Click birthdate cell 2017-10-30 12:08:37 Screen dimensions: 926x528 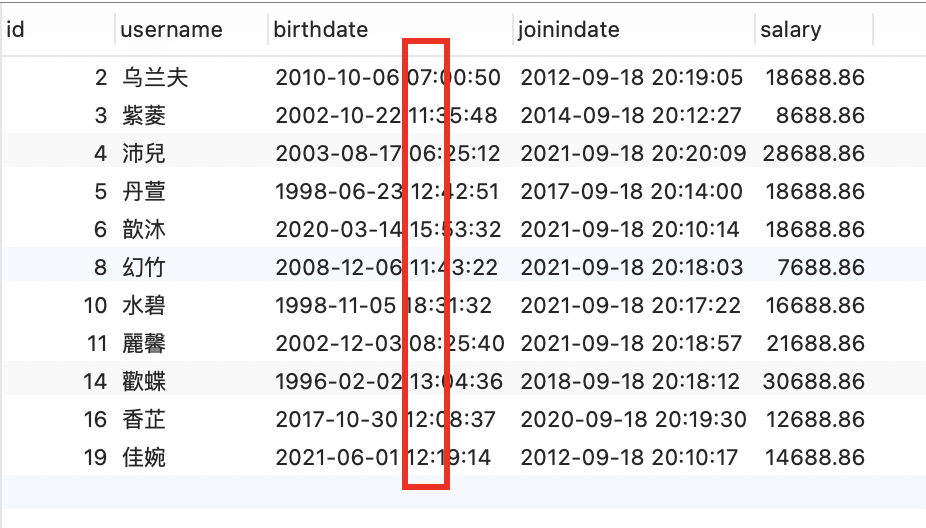tap(386, 420)
